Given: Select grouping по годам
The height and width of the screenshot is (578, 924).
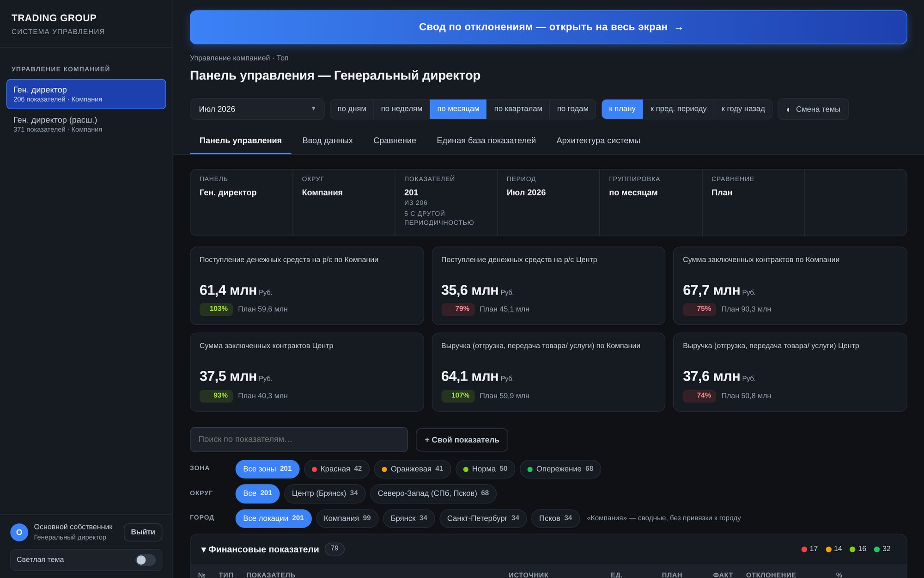Looking at the screenshot, I should (572, 109).
